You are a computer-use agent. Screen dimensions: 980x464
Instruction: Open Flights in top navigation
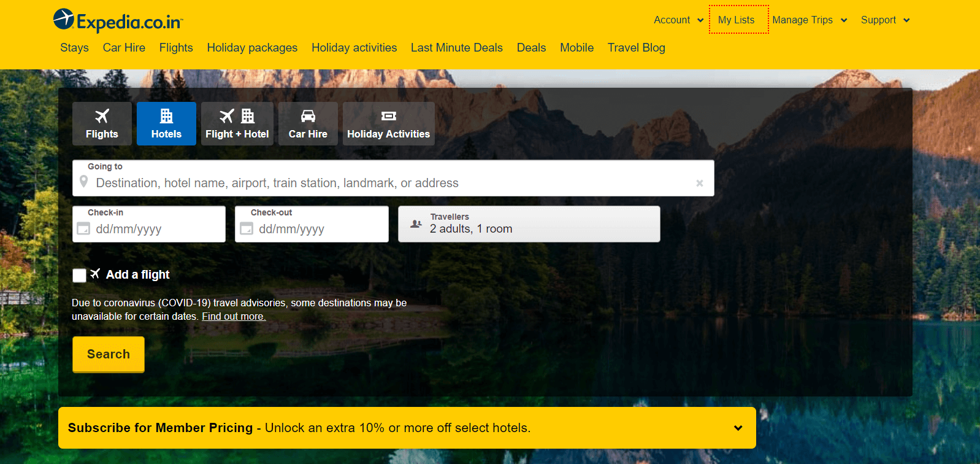[176, 48]
